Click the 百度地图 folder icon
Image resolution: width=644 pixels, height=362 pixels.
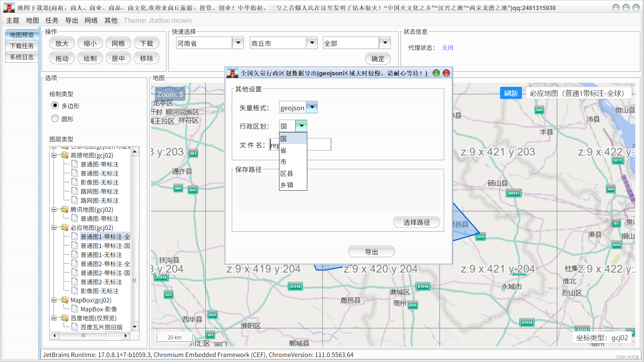click(x=64, y=318)
